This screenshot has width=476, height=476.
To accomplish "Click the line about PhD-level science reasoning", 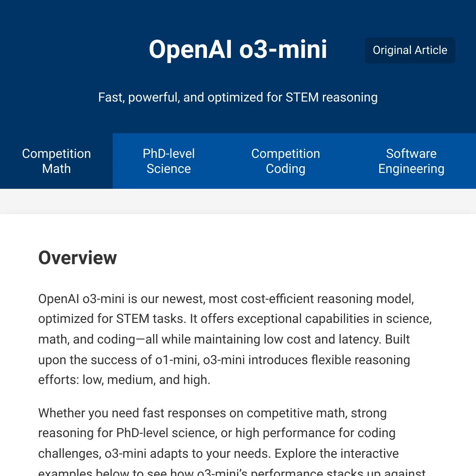I will coord(217,433).
